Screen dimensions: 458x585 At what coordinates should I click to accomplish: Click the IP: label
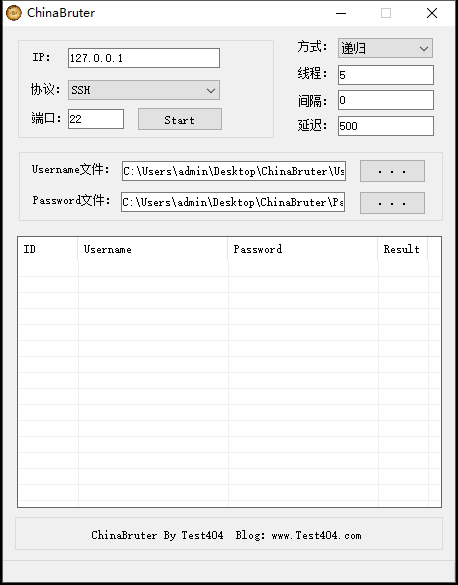[x=41, y=57]
